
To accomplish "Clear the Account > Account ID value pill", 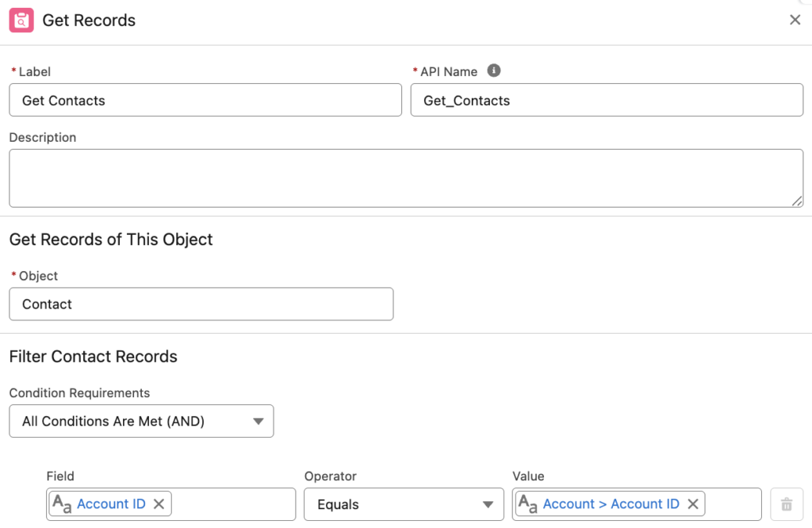I will [693, 503].
